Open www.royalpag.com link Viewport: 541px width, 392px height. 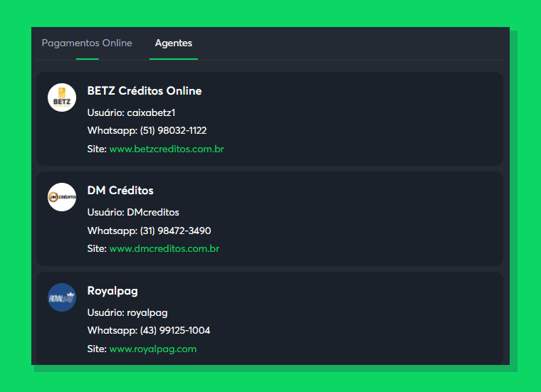[153, 349]
